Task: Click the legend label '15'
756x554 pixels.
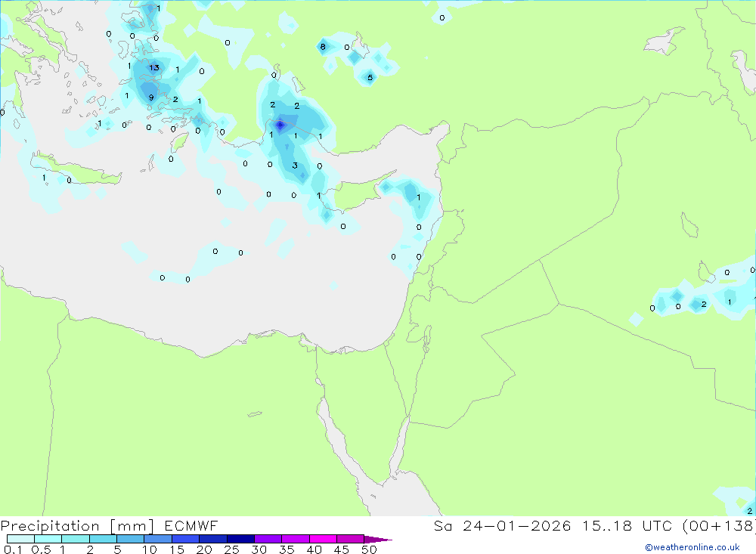Action: [x=177, y=549]
